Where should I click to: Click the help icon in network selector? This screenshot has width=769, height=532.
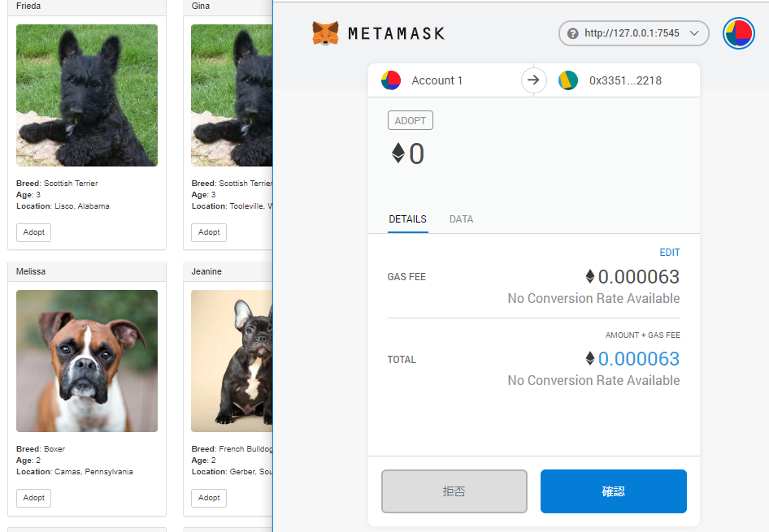[x=572, y=33]
